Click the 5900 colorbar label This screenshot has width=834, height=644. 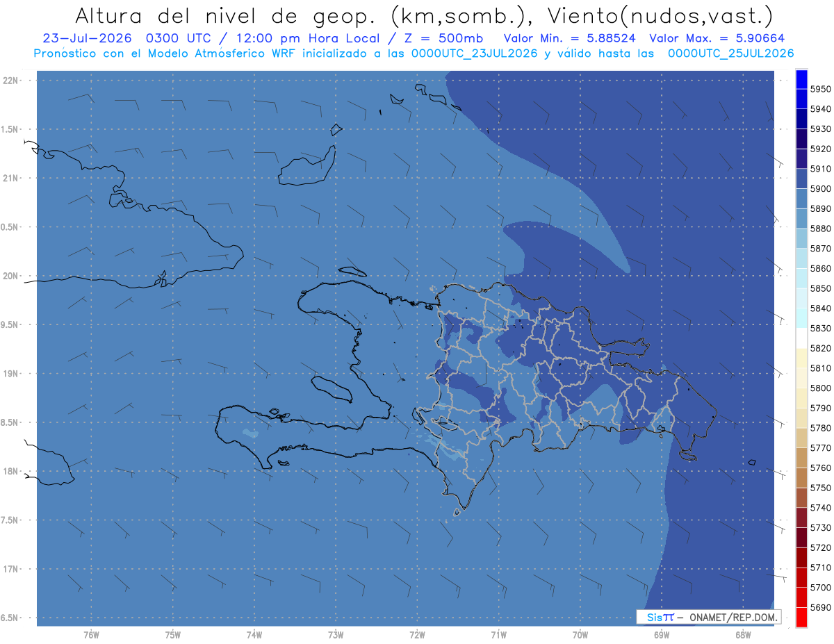(x=820, y=189)
